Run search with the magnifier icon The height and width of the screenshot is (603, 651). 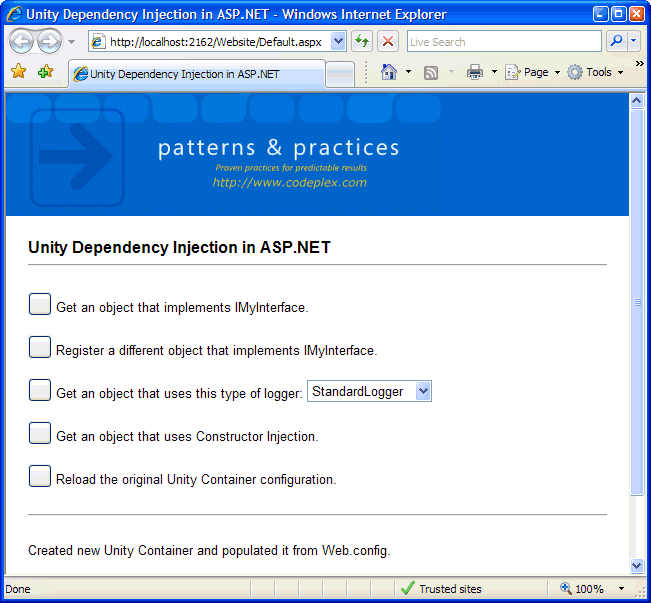617,41
